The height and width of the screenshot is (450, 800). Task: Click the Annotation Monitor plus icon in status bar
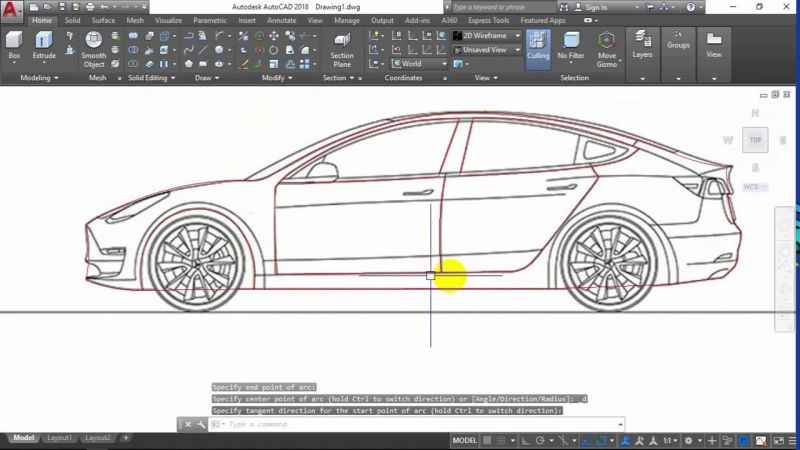(x=712, y=440)
